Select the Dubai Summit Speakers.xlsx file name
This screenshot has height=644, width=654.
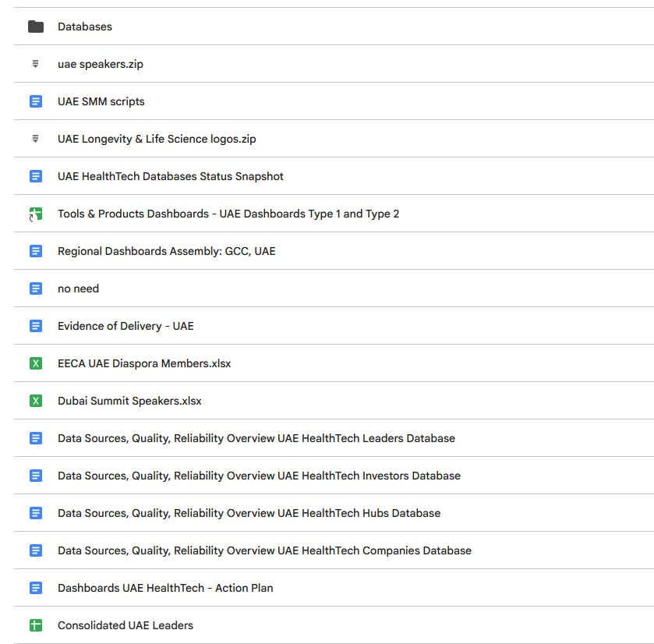point(129,401)
